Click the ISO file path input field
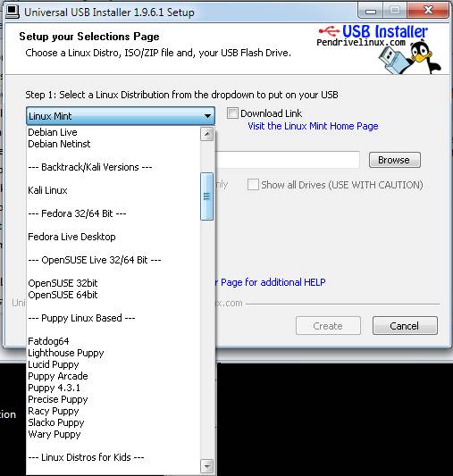The height and width of the screenshot is (476, 453). coord(287,160)
